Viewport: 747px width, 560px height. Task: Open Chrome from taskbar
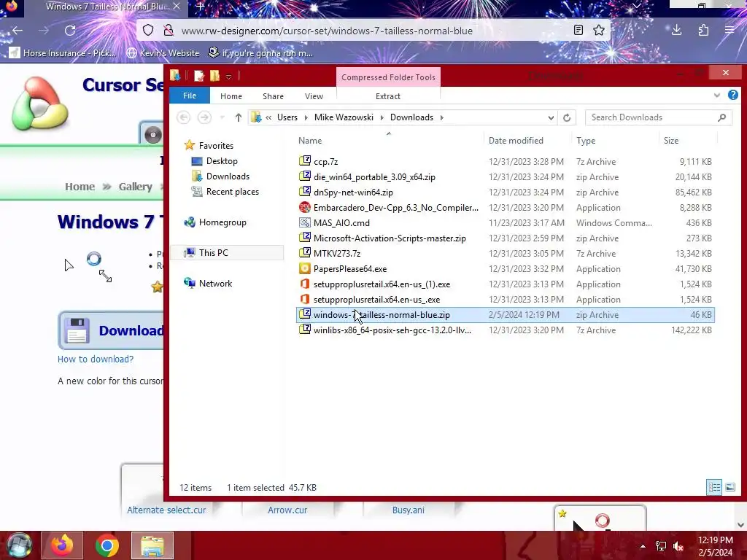107,545
